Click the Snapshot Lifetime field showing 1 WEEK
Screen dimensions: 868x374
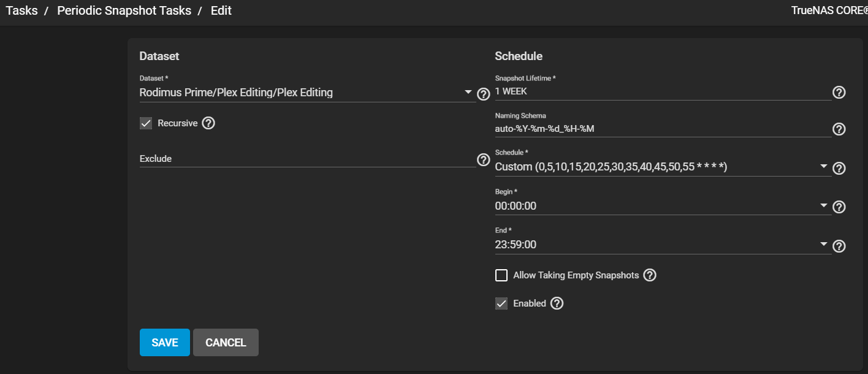pos(663,91)
